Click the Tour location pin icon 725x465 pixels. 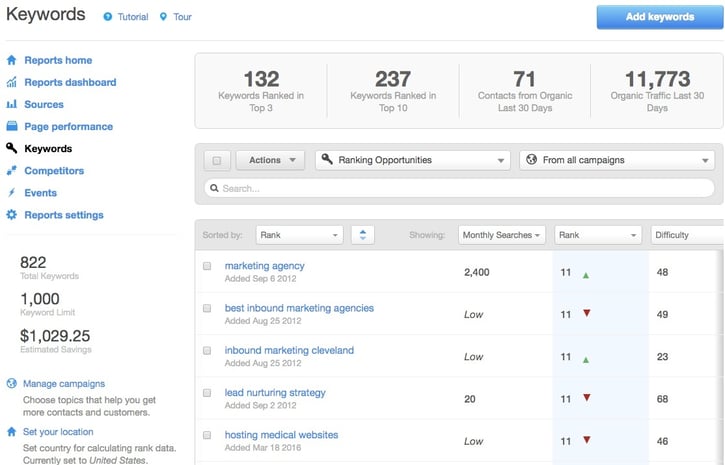[x=163, y=17]
